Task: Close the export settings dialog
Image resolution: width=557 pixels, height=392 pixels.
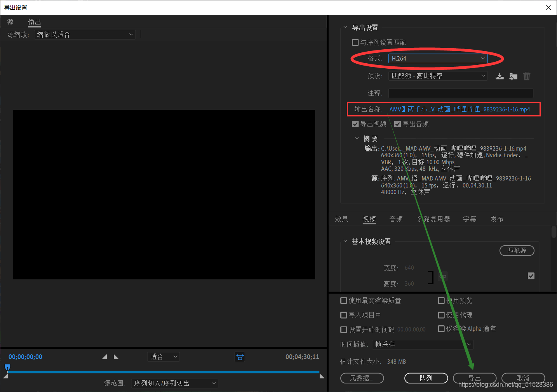Action: tap(548, 7)
